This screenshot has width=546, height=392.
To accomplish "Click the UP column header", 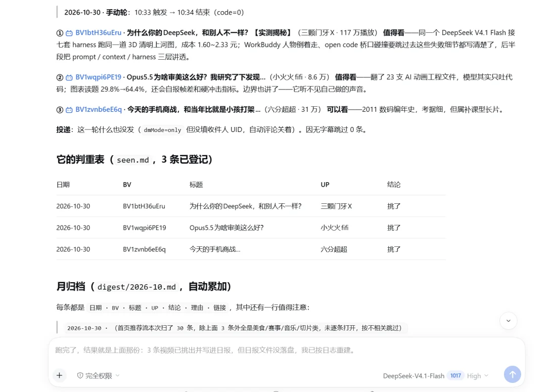I will pos(325,185).
